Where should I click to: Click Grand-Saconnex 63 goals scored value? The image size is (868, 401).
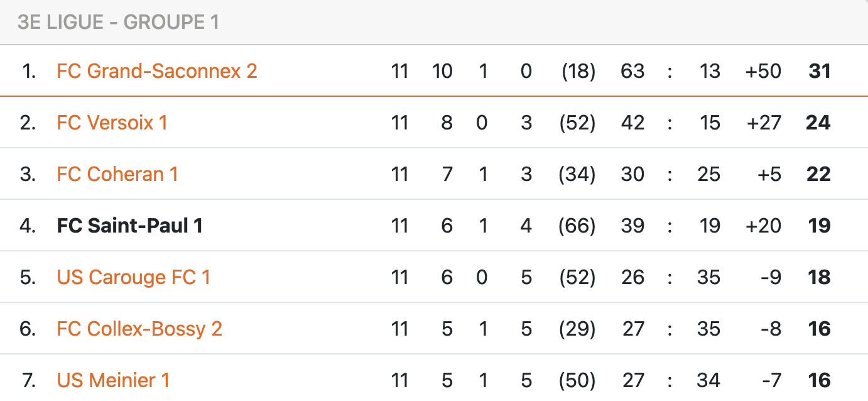(x=632, y=71)
